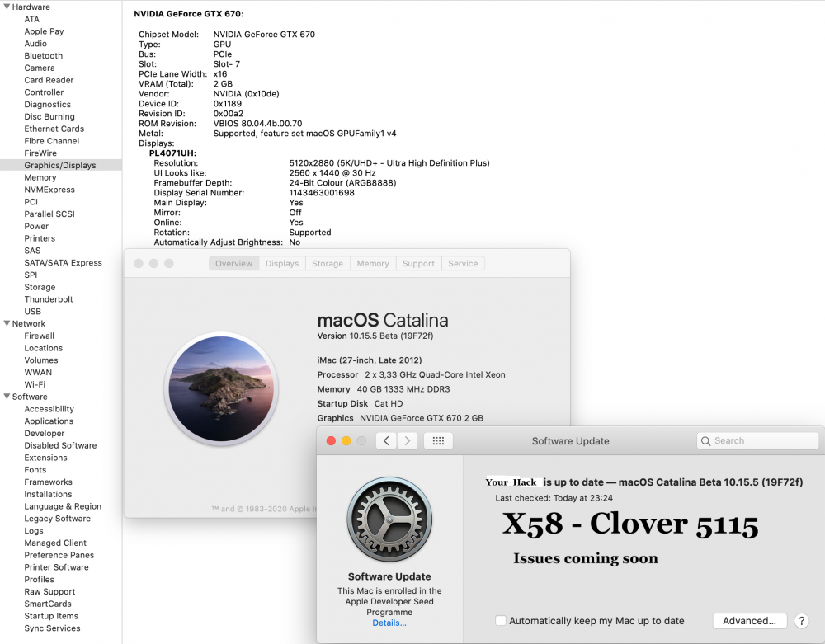Select Graphics/Displays in the sidebar
Screen dimensions: 825x644
coord(60,165)
